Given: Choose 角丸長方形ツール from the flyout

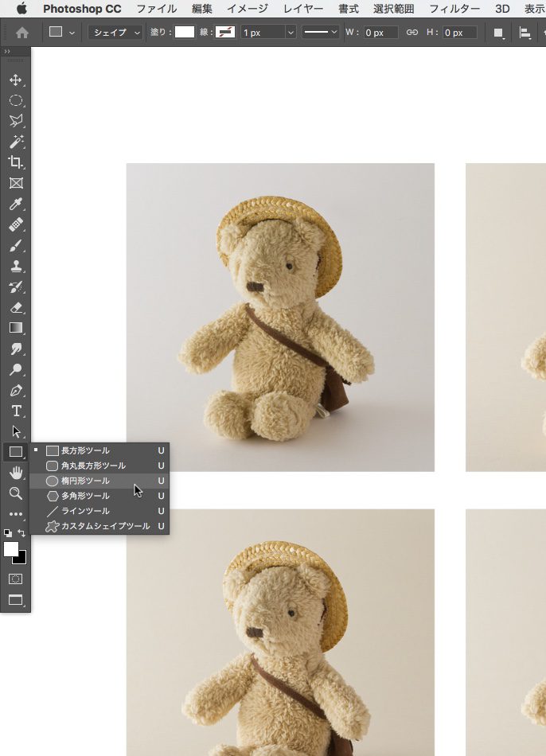Looking at the screenshot, I should pyautogui.click(x=99, y=466).
